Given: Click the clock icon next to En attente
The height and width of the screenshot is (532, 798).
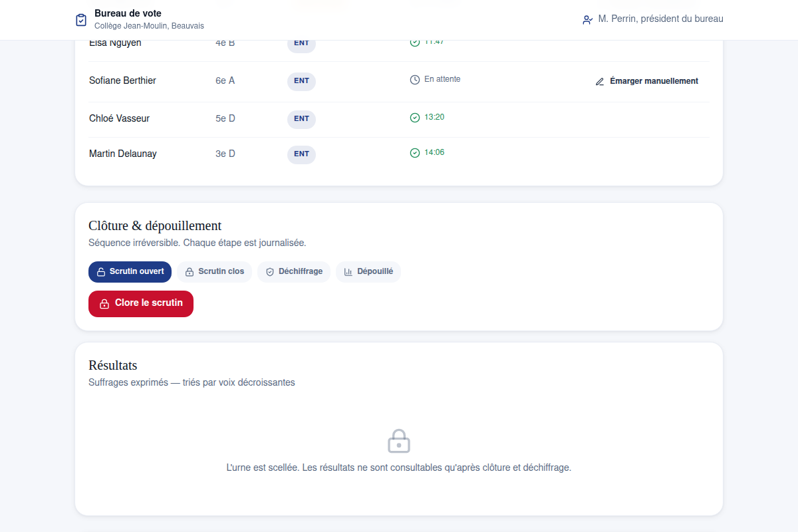Looking at the screenshot, I should click(x=415, y=80).
